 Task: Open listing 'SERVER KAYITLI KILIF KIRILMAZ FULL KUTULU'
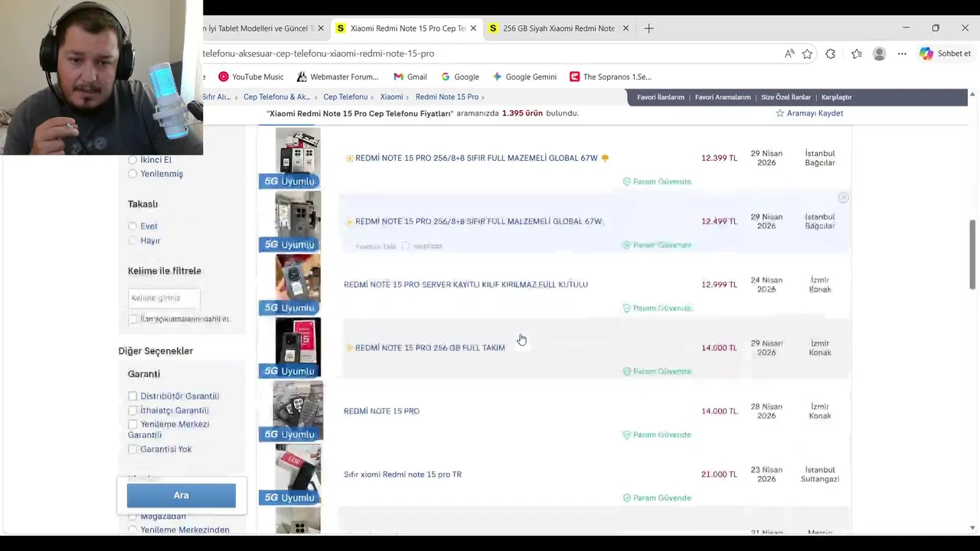click(465, 285)
